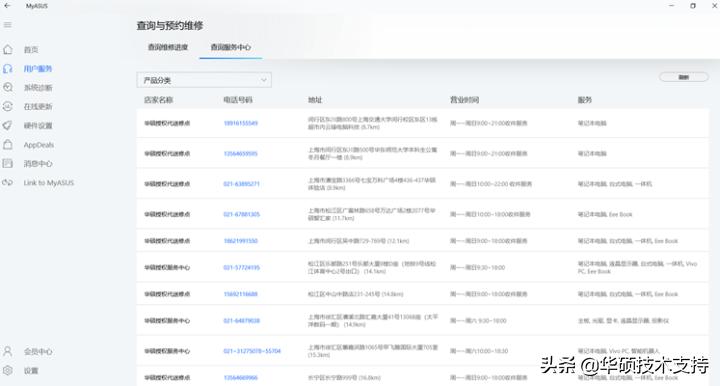The width and height of the screenshot is (720, 386).
Task: Open the 会员中心 member icon
Action: coord(8,352)
